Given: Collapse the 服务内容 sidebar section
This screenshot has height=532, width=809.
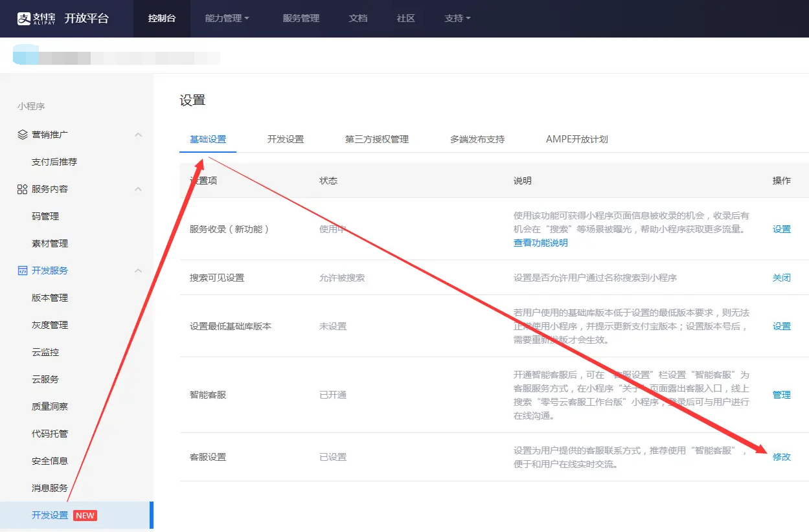Looking at the screenshot, I should (x=138, y=189).
